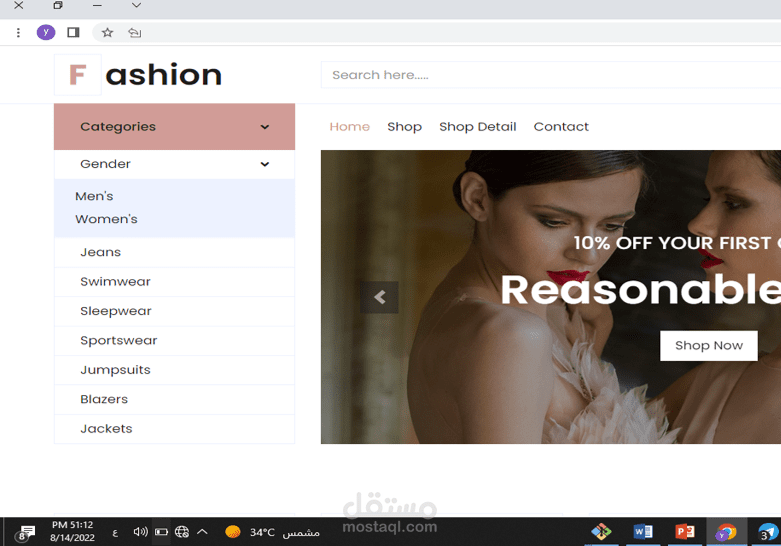
Task: Click the battery tray icon
Action: click(x=161, y=532)
